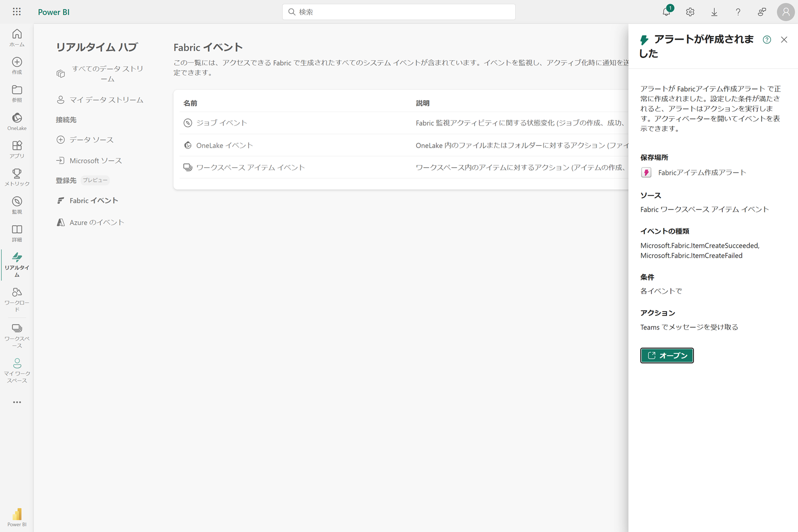
Task: Click the ジョブ イベント clock icon
Action: point(188,123)
